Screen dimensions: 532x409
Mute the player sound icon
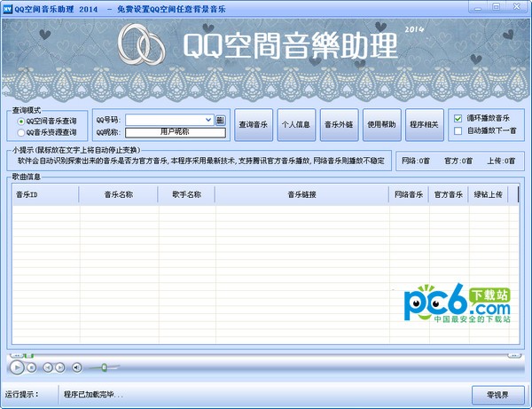click(x=77, y=367)
